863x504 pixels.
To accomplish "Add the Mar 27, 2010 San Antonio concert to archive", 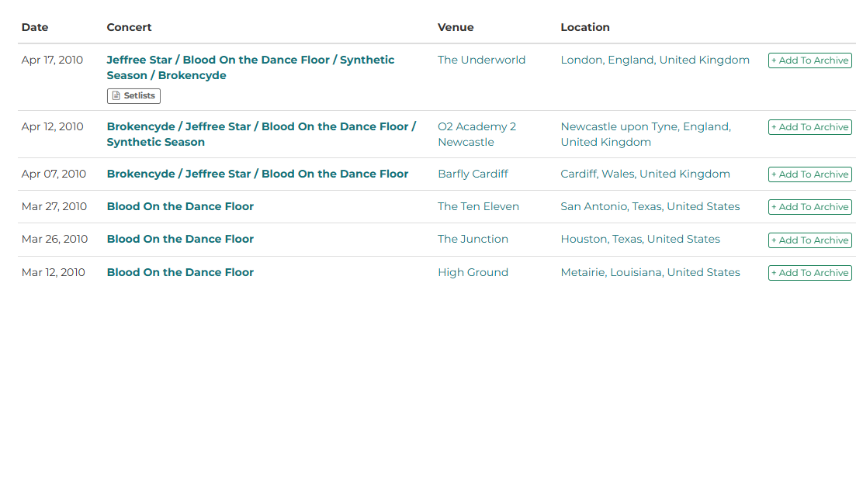I will pyautogui.click(x=809, y=207).
